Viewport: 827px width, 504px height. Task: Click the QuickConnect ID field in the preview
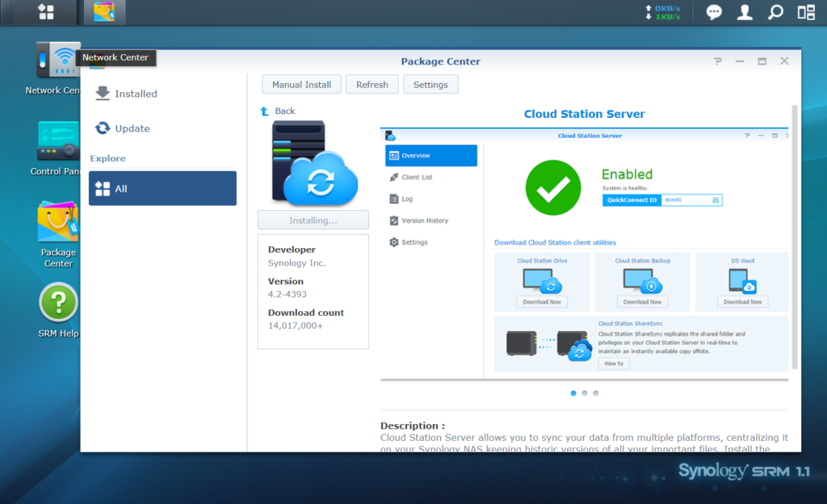(x=662, y=200)
